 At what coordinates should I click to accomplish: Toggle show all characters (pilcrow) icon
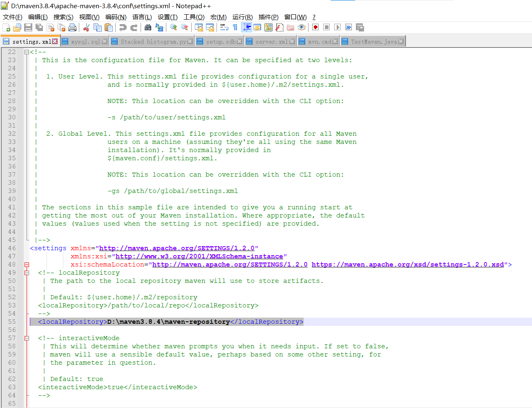point(235,27)
